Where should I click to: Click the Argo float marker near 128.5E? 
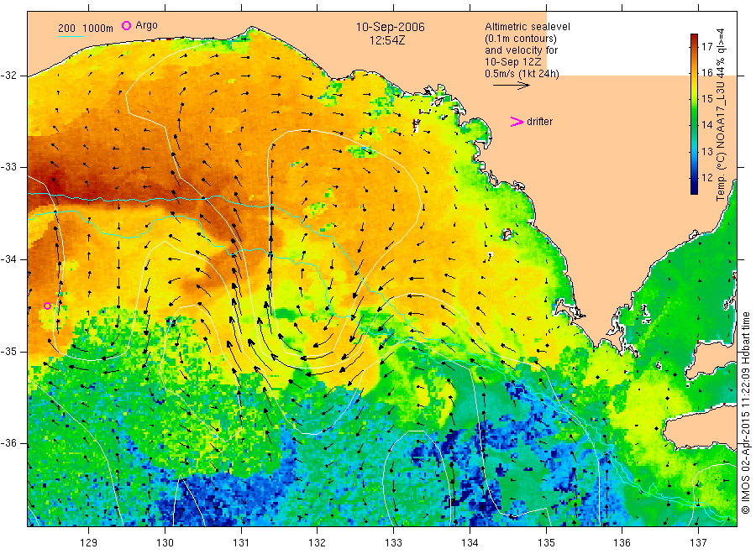tap(47, 306)
